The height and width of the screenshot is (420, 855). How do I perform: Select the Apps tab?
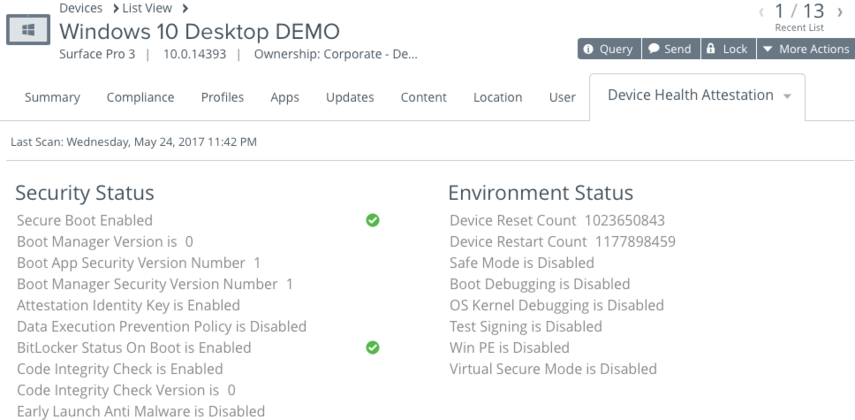click(x=285, y=97)
